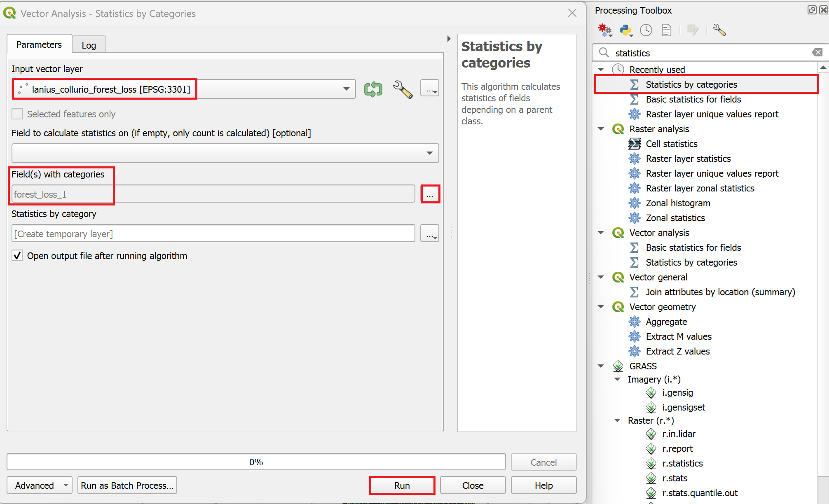
Task: Enable Selected features only checkbox
Action: pyautogui.click(x=17, y=114)
